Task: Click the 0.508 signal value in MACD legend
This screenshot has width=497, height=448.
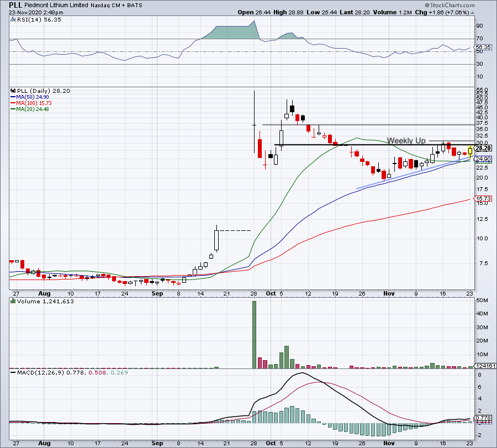Action: point(97,372)
